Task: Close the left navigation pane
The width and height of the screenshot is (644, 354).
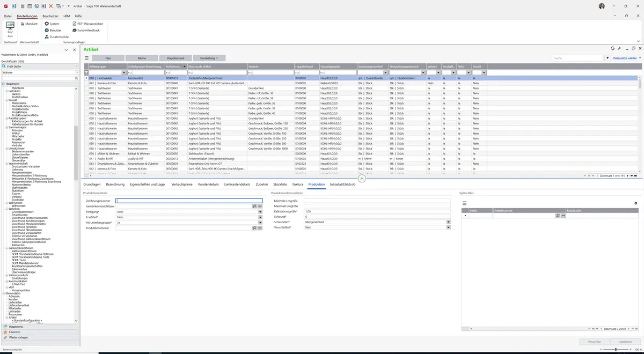Action: tap(74, 49)
